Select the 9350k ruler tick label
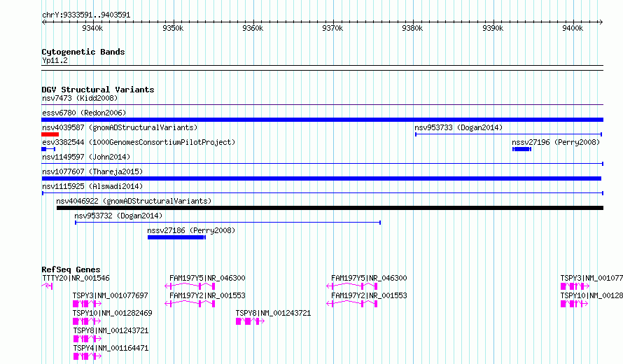Viewport: 623px width, 364px height. pyautogui.click(x=173, y=28)
